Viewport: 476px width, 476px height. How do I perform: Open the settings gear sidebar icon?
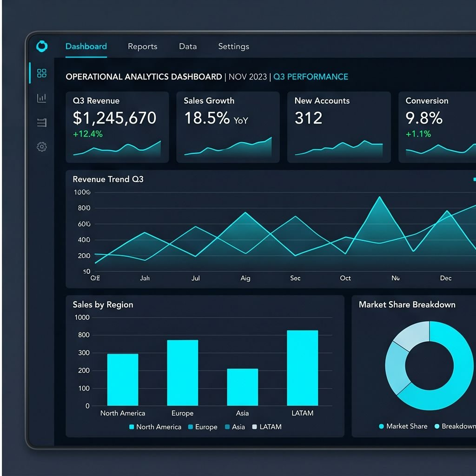tap(41, 147)
